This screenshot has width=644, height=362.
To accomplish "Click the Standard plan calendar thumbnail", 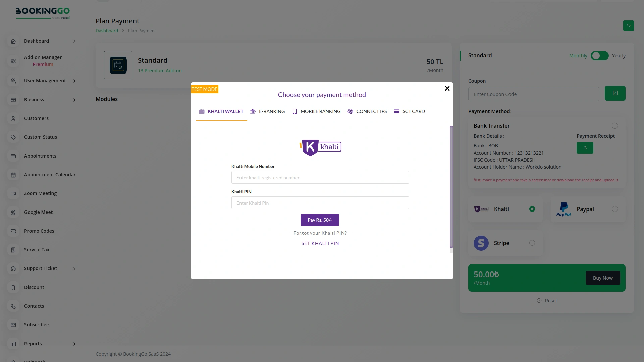I will tap(118, 65).
